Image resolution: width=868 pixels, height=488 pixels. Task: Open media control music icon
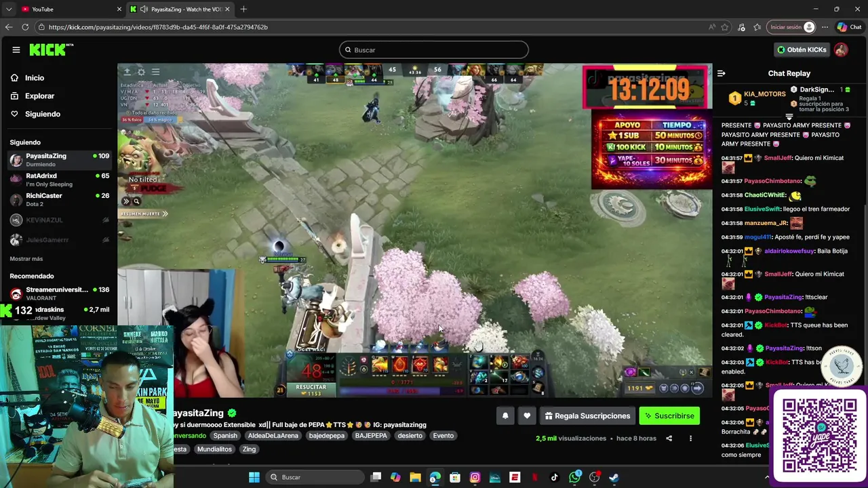[x=741, y=27]
